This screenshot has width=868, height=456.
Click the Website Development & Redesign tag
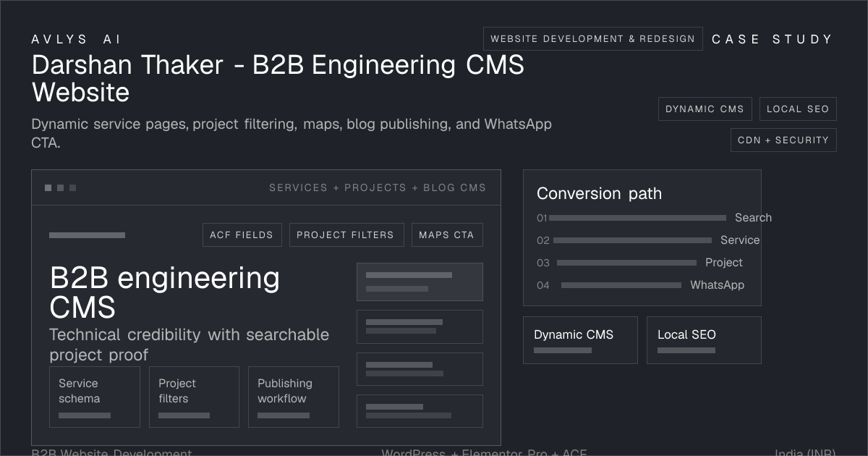click(x=592, y=39)
